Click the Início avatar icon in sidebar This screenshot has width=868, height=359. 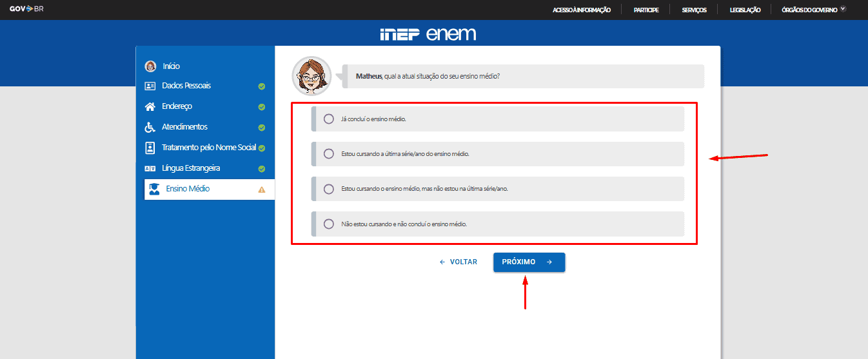point(151,66)
